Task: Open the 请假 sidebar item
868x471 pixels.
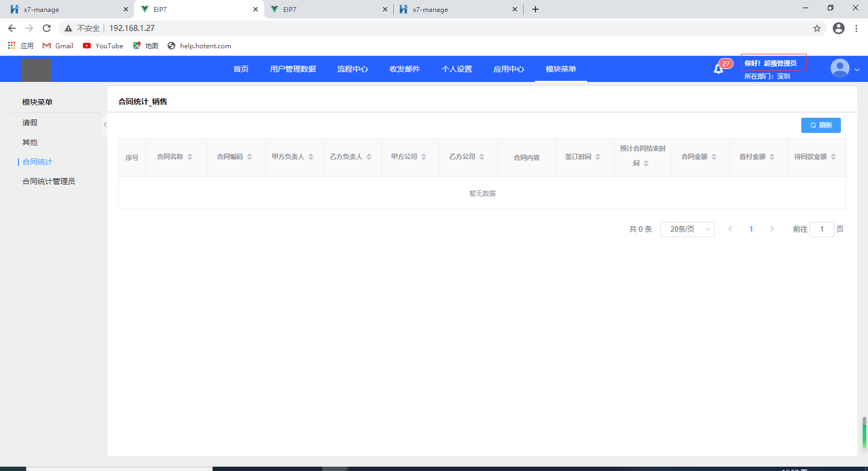Action: (30, 123)
